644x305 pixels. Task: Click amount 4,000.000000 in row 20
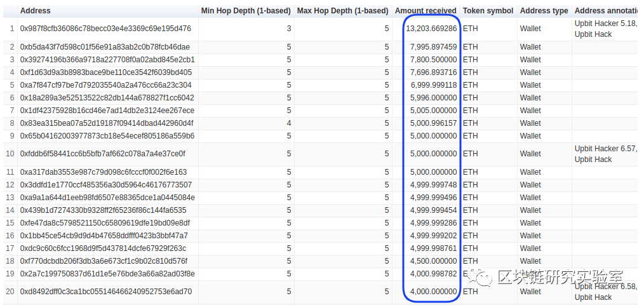tap(433, 292)
